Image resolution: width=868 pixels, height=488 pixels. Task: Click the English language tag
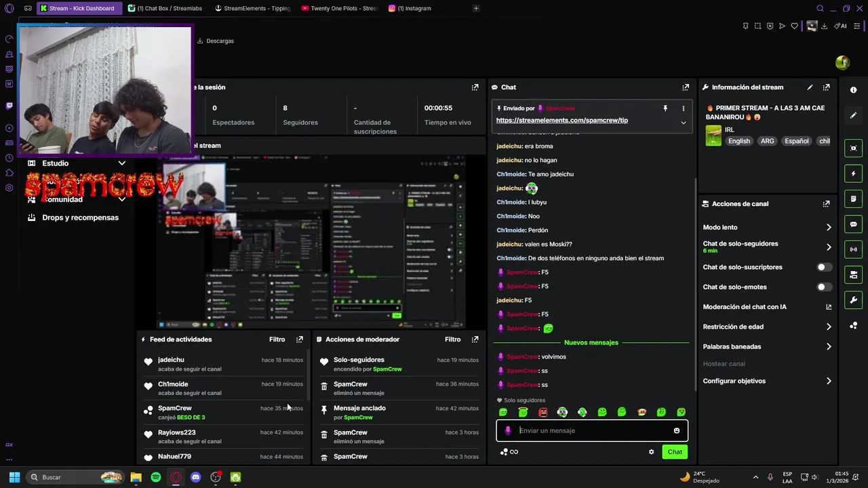[739, 141]
